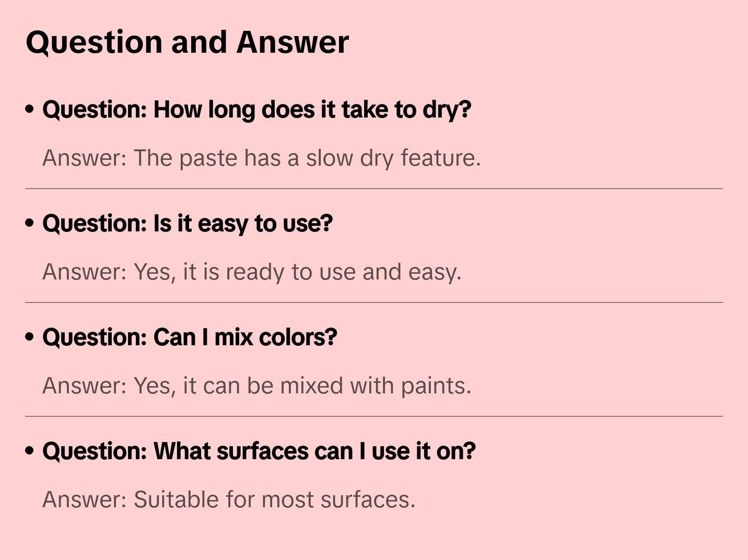Click the answer 'Yes, it is ready to use and easy'

pyautogui.click(x=252, y=272)
